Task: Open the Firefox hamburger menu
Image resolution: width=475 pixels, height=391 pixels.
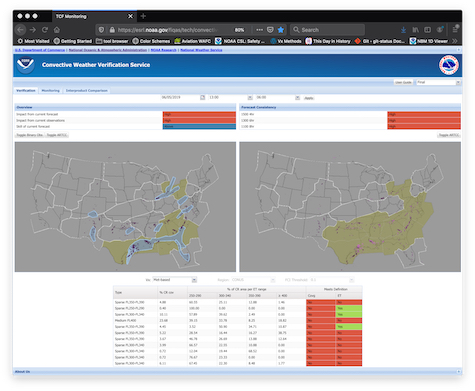Action: pos(455,29)
